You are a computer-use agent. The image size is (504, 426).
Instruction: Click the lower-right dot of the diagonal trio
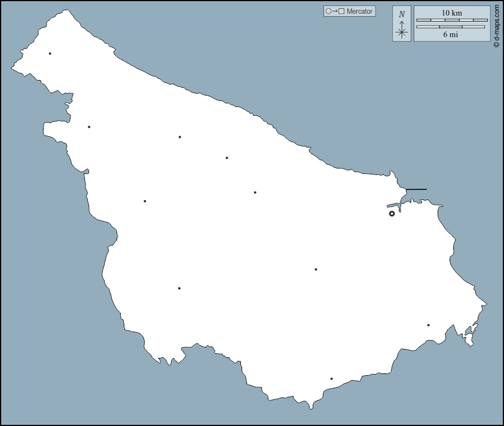[x=255, y=192]
